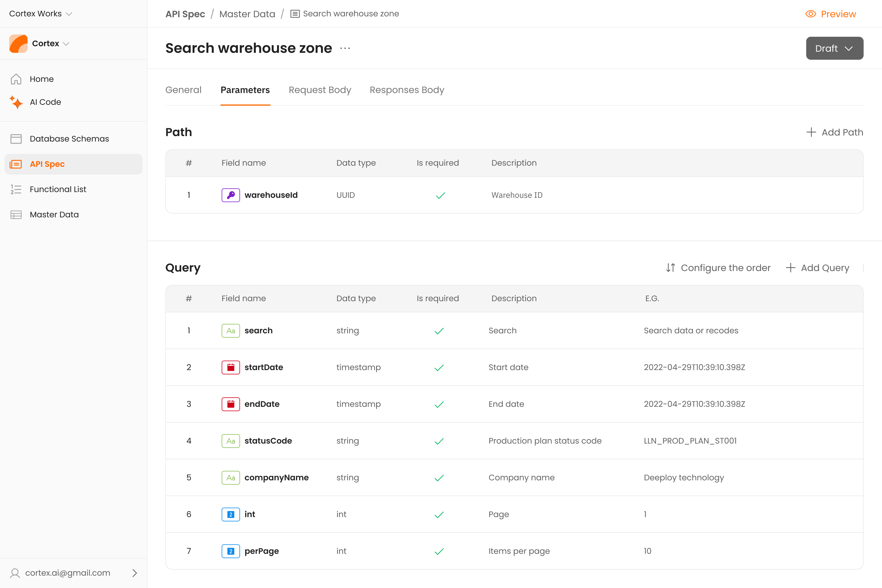Image resolution: width=882 pixels, height=588 pixels.
Task: Click calendar icon next to startDate
Action: point(231,367)
